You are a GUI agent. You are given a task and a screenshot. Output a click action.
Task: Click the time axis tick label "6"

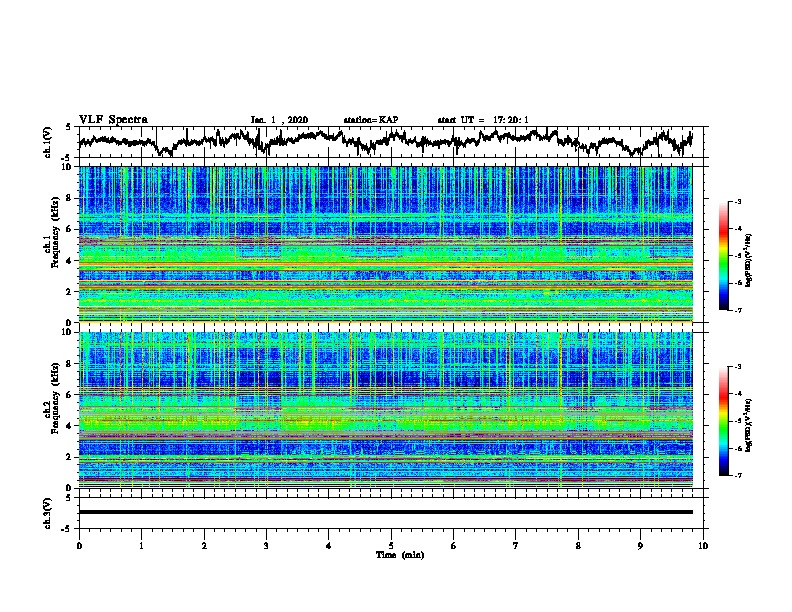point(454,545)
